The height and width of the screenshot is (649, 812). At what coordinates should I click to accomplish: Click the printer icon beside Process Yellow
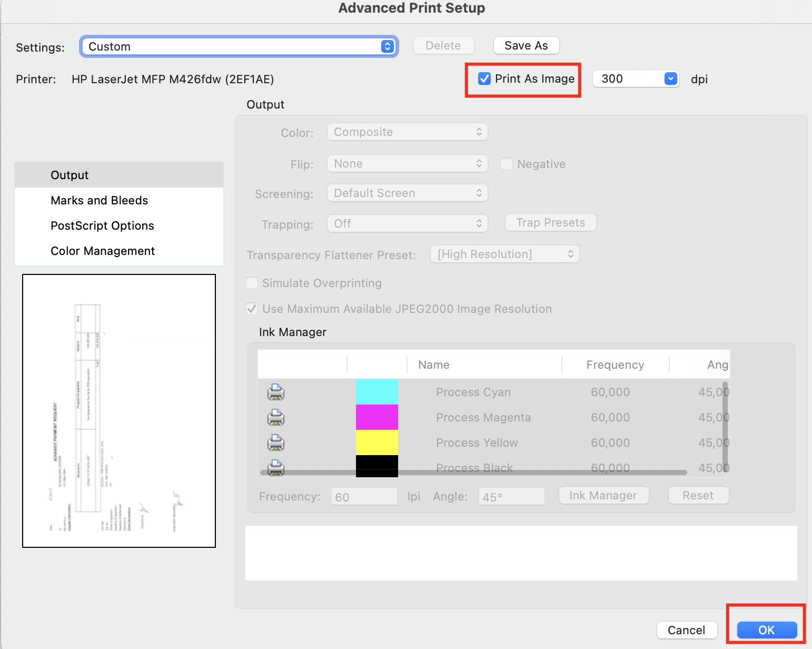pos(276,442)
